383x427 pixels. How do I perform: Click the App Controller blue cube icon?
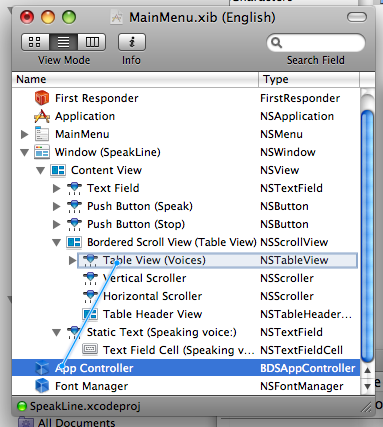click(x=42, y=368)
